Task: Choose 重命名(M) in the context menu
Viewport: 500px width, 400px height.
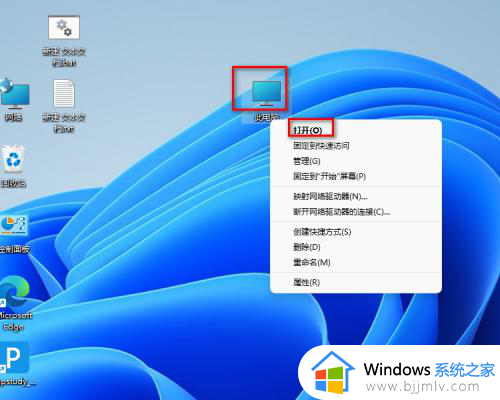Action: (x=312, y=262)
